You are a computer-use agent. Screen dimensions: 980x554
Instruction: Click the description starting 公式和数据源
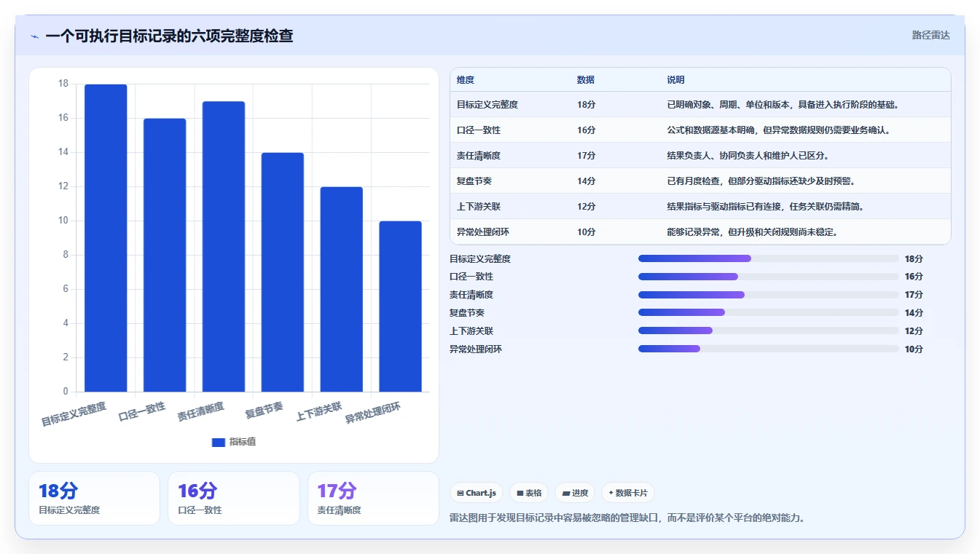pos(779,130)
